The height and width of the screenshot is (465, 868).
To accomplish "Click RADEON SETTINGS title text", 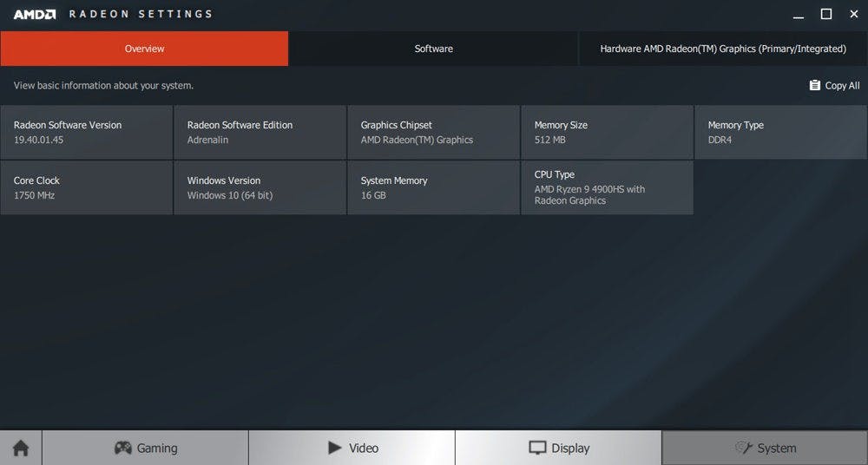I will click(140, 15).
